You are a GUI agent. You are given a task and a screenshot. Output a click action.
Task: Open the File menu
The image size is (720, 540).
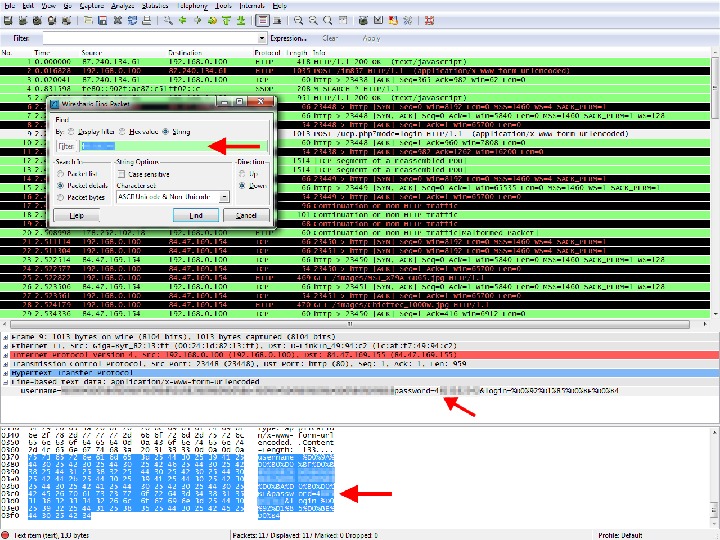point(9,6)
